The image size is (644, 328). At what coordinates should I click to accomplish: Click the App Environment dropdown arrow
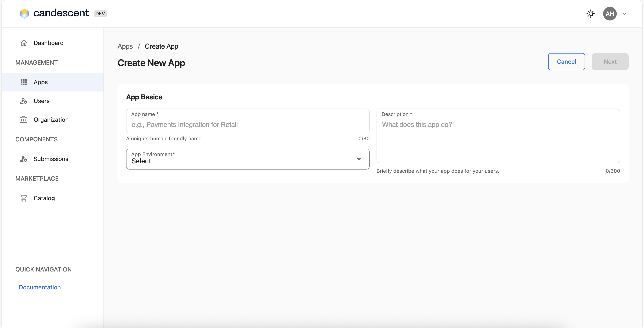point(359,159)
